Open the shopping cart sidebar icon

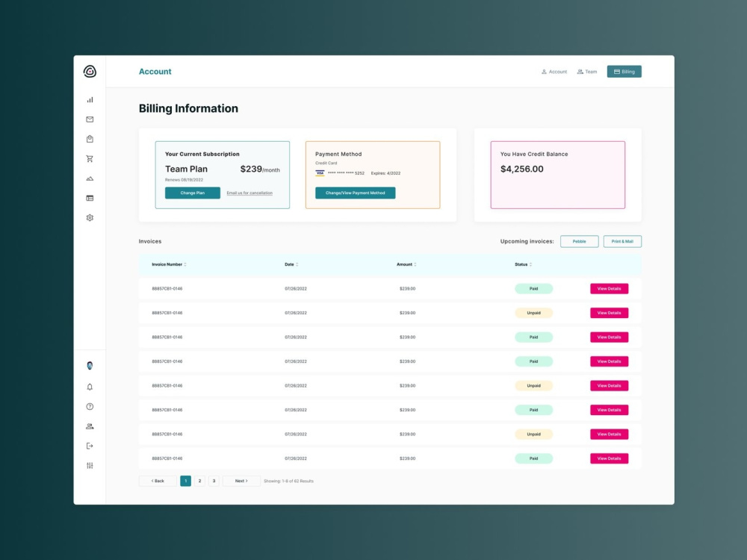tap(90, 158)
